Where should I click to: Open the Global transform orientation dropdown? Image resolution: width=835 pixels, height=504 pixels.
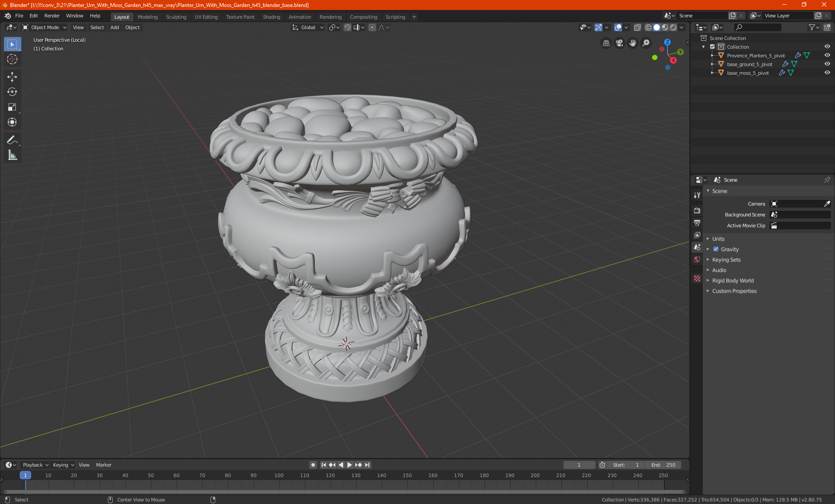click(x=308, y=27)
